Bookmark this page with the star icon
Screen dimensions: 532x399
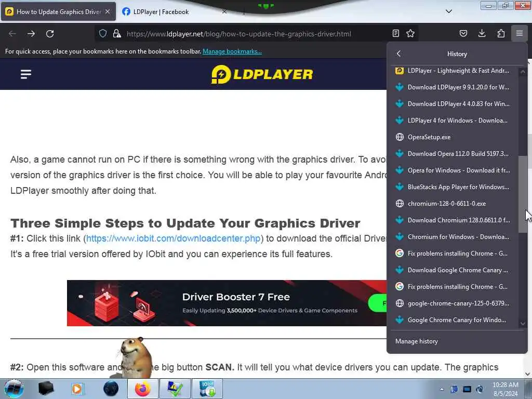pos(410,33)
